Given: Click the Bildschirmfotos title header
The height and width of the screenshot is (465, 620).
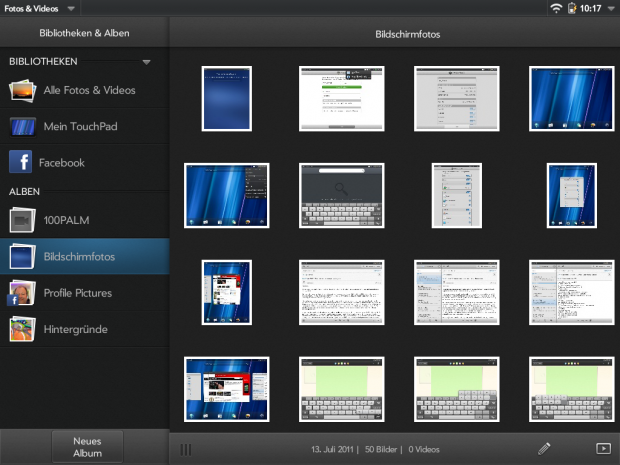Looking at the screenshot, I should click(394, 33).
